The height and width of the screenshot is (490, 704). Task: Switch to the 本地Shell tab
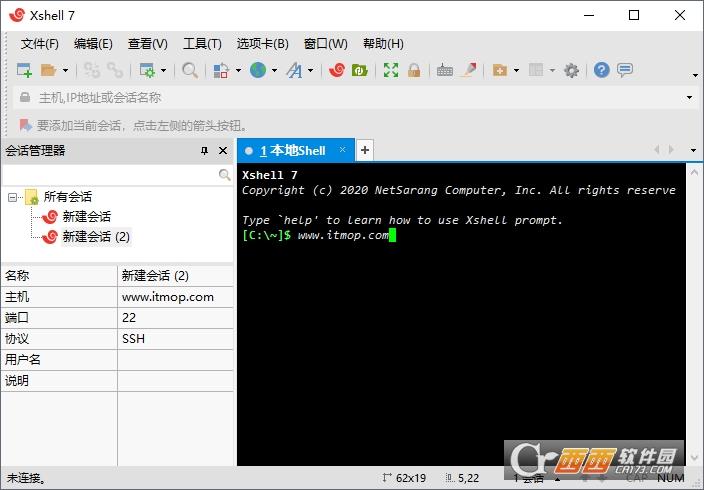tap(292, 151)
